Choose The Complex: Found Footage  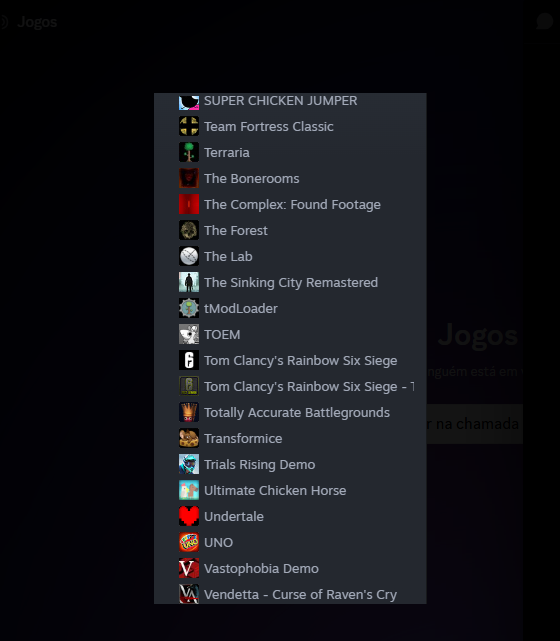tap(290, 204)
